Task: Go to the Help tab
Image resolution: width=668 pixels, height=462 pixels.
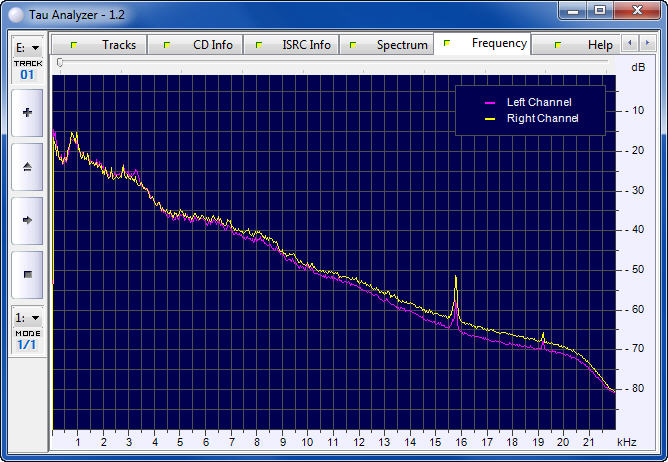Action: [600, 45]
